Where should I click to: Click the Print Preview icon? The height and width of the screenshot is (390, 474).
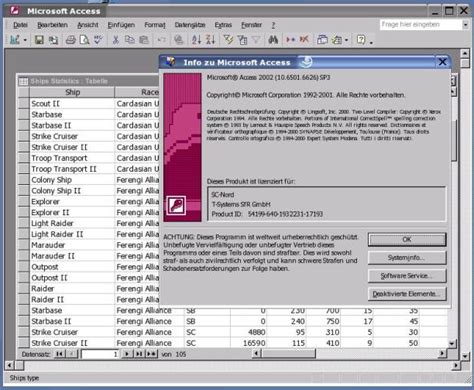(84, 40)
